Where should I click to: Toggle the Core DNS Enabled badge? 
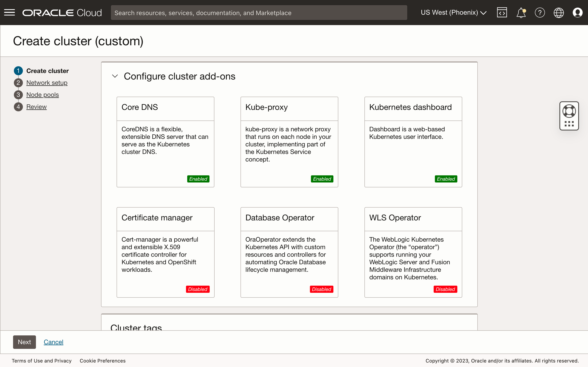(x=198, y=179)
